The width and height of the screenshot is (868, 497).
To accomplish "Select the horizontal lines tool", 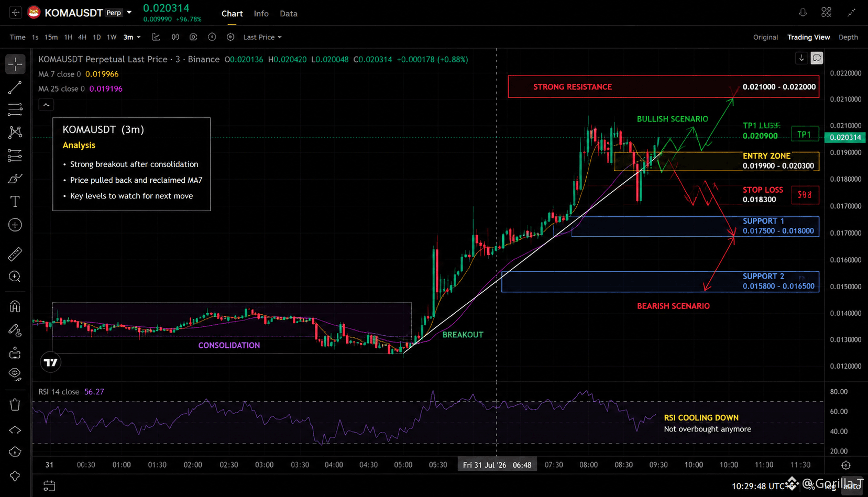I will [x=15, y=109].
